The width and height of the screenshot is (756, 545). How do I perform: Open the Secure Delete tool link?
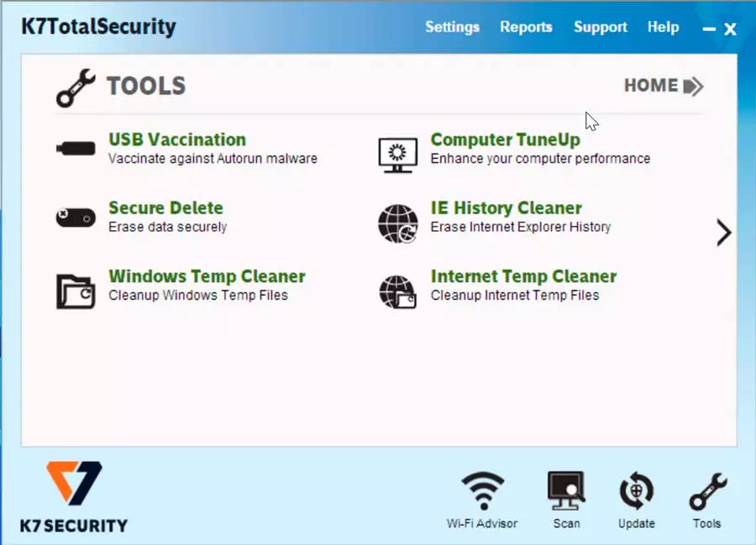pos(165,207)
